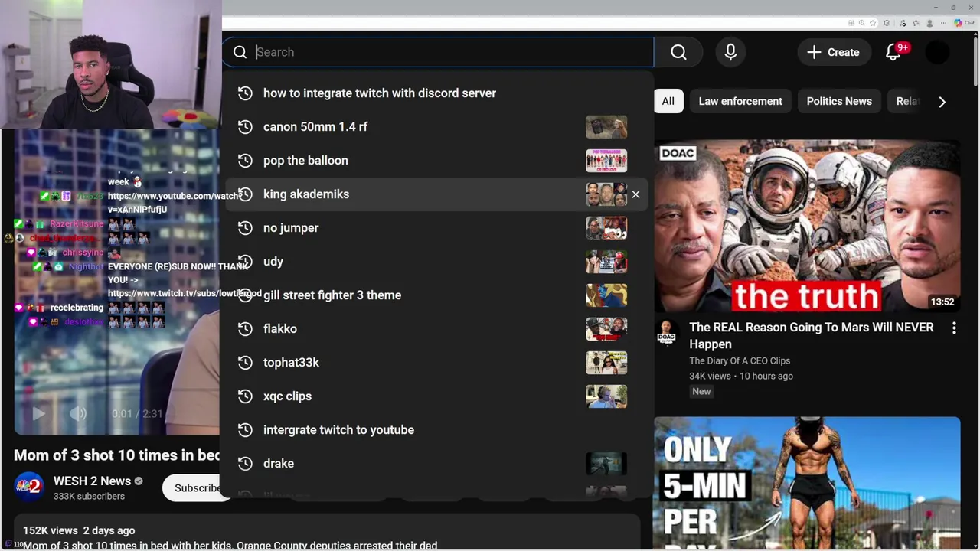The image size is (980, 551).
Task: Open the account avatar menu
Action: (937, 52)
